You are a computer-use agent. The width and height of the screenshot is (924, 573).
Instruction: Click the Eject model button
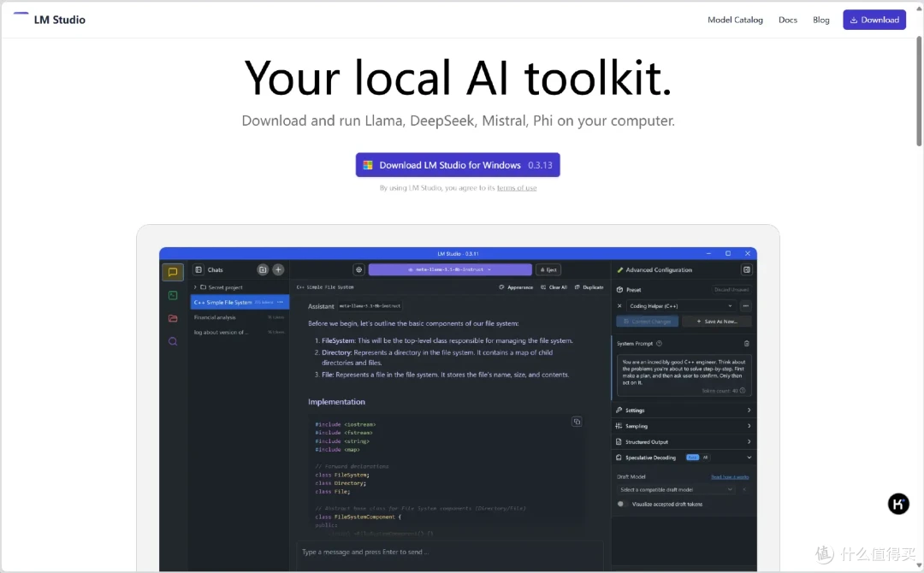coord(548,269)
